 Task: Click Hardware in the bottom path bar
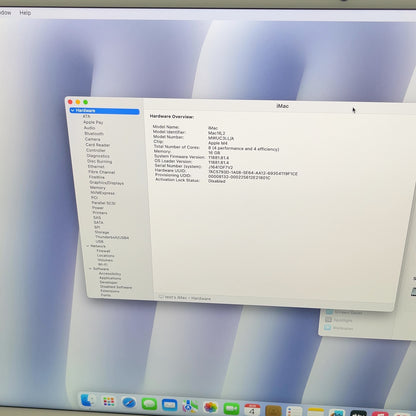[x=201, y=298]
